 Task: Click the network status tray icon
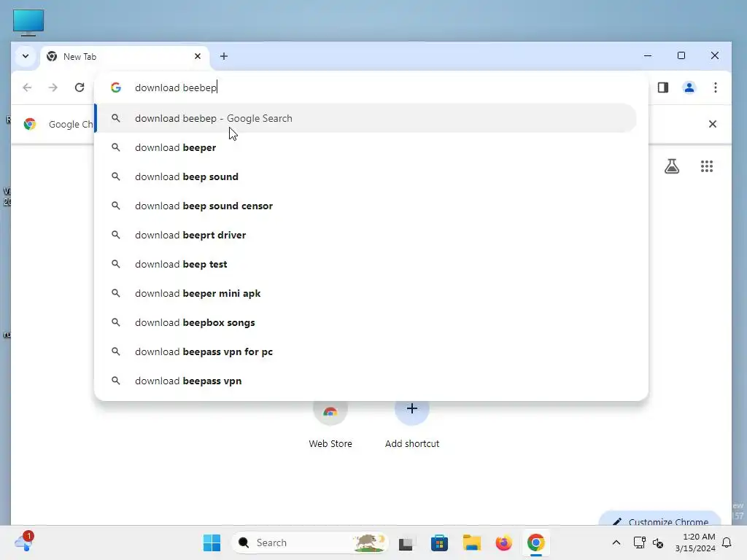click(639, 542)
